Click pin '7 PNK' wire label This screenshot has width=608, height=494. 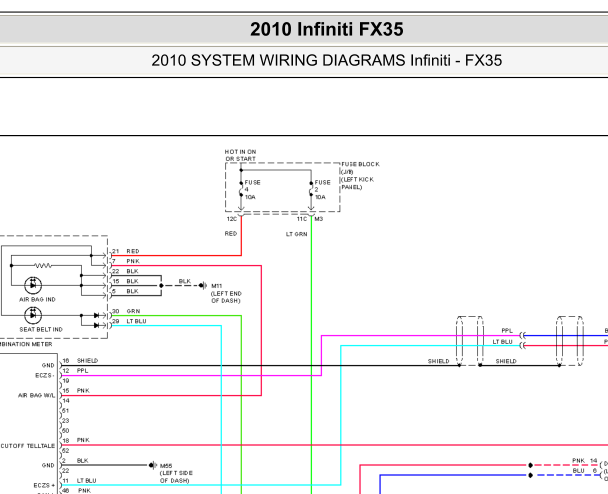point(126,261)
